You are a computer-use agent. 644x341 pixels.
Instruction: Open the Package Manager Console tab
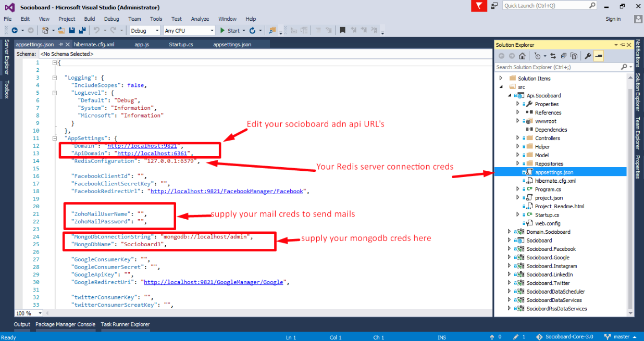point(65,324)
